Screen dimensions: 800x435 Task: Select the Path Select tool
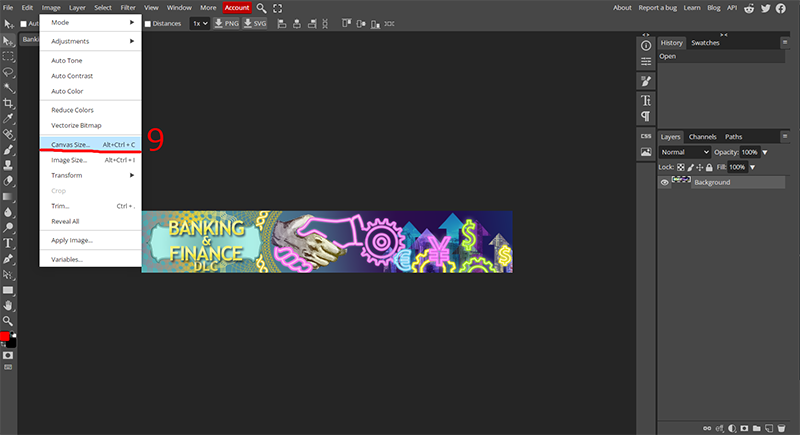coord(8,274)
